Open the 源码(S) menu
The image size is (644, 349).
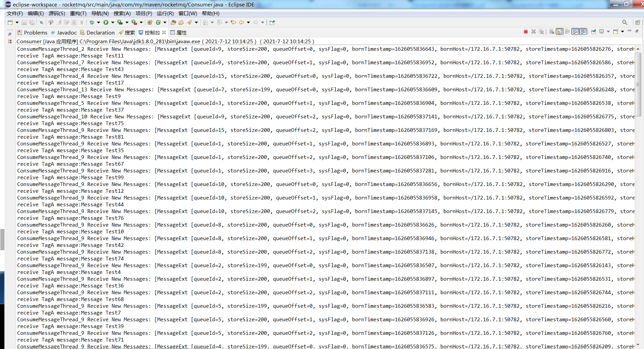point(57,13)
